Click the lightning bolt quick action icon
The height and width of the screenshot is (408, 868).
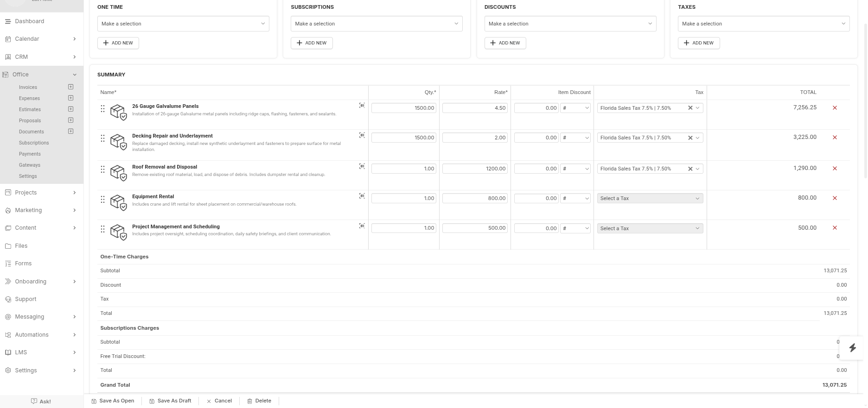click(x=852, y=348)
